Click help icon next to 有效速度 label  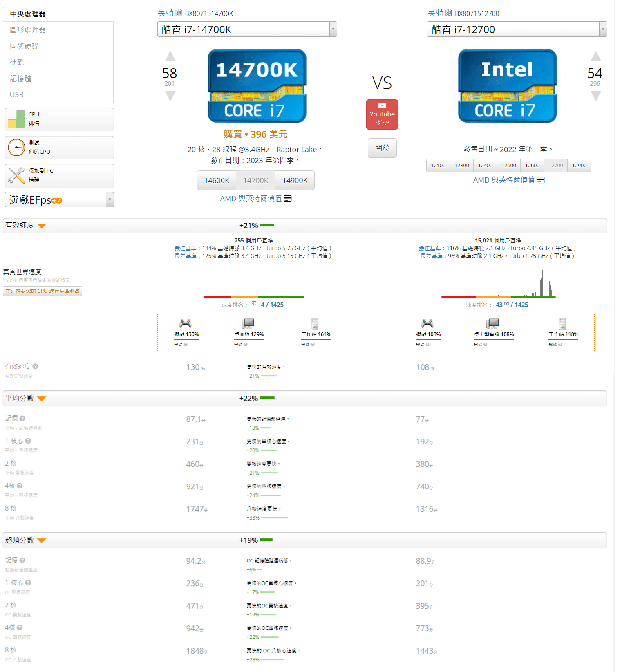(35, 366)
